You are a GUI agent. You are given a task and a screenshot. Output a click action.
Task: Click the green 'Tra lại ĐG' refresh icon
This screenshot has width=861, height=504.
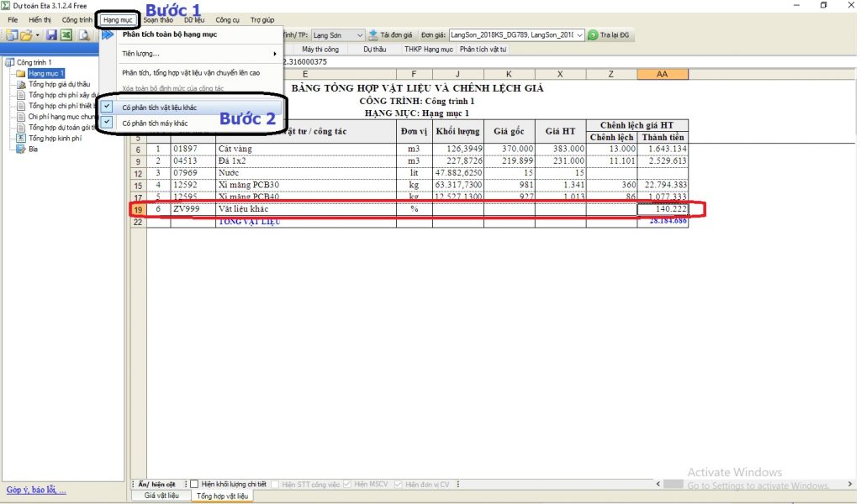point(593,35)
